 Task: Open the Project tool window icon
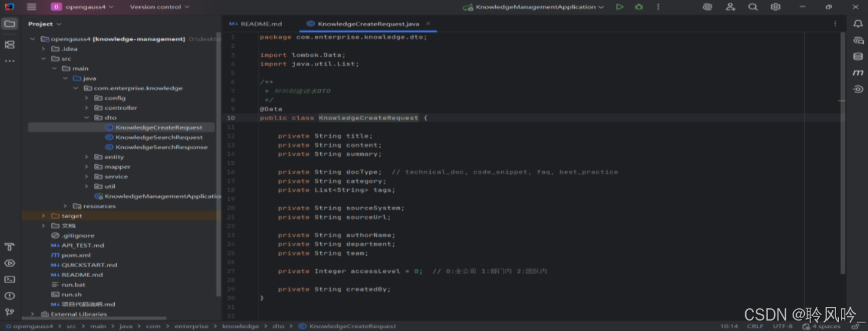point(9,24)
